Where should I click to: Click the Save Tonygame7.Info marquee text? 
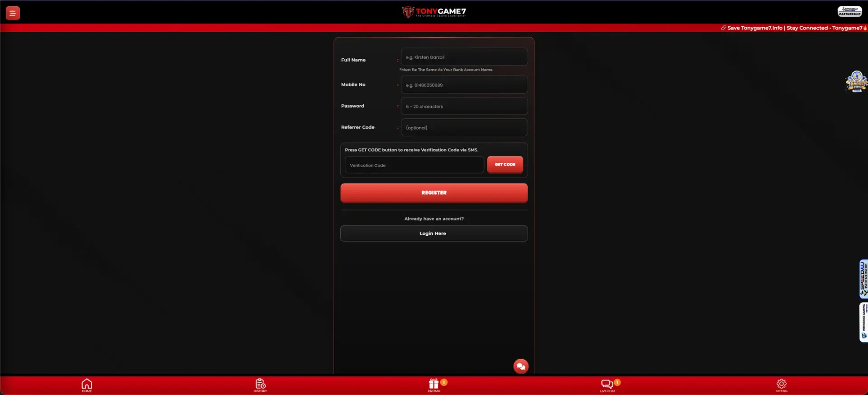point(793,28)
